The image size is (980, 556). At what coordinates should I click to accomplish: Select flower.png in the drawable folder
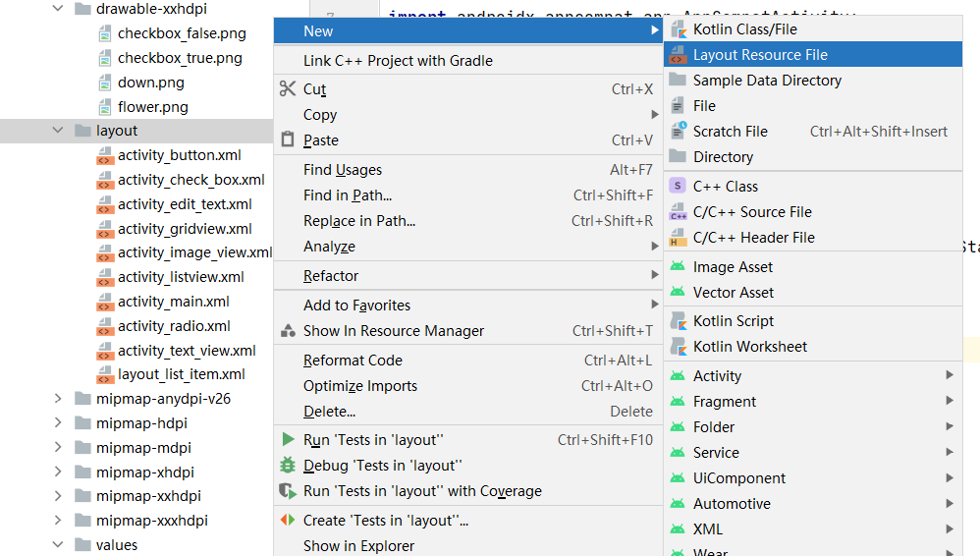[152, 107]
